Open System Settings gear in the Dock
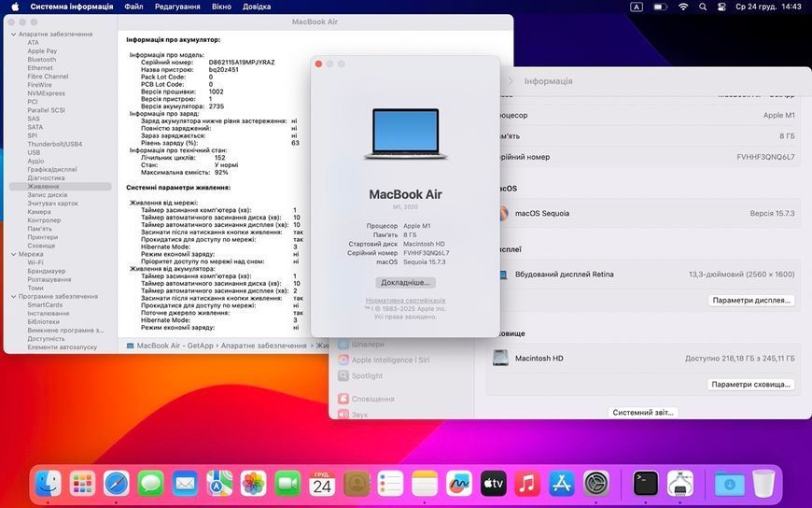 point(596,484)
